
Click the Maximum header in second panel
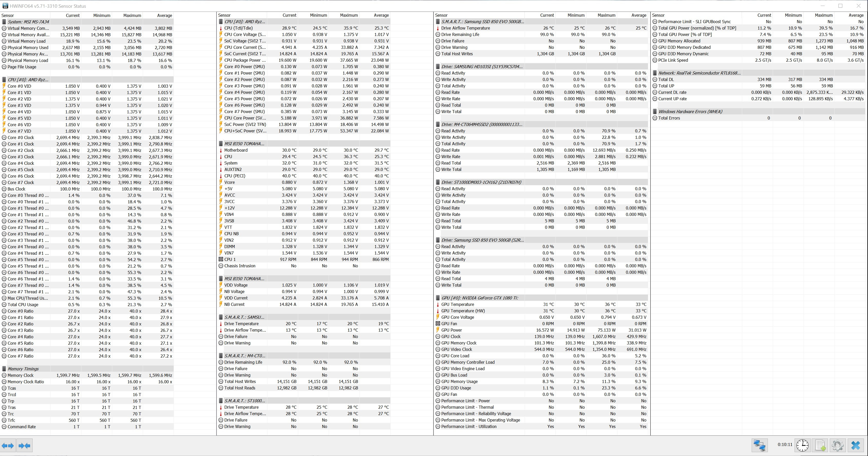349,15
